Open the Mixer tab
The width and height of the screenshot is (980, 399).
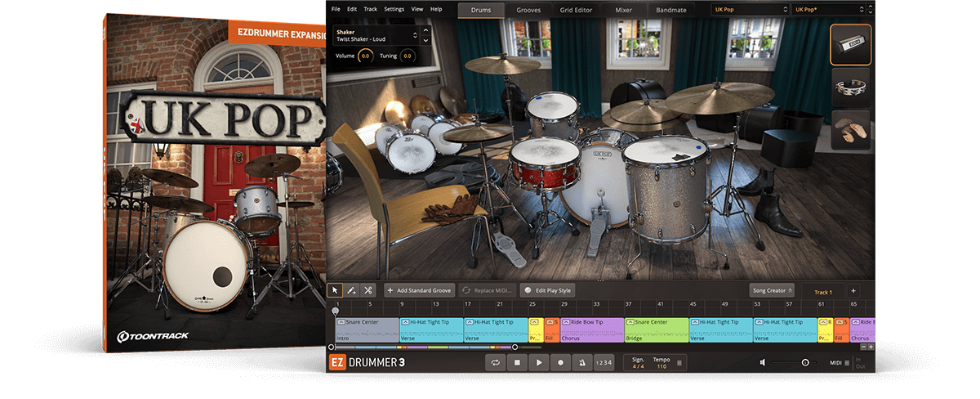pyautogui.click(x=622, y=10)
